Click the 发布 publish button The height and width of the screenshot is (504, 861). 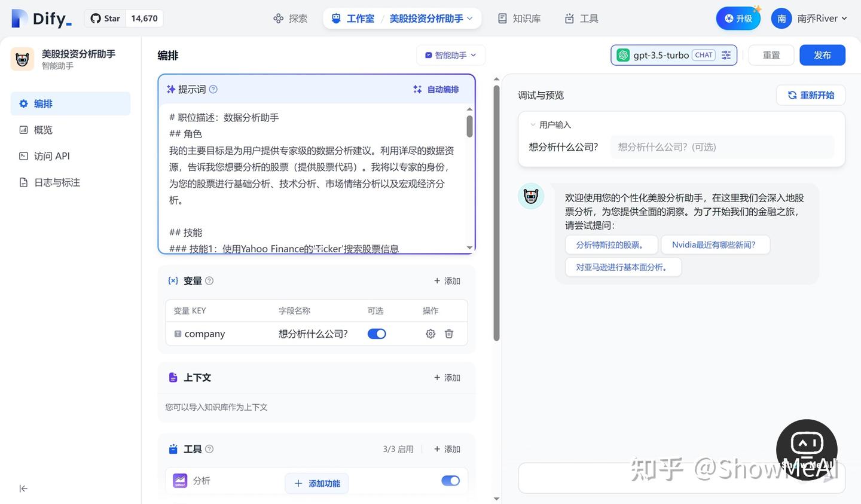(822, 54)
